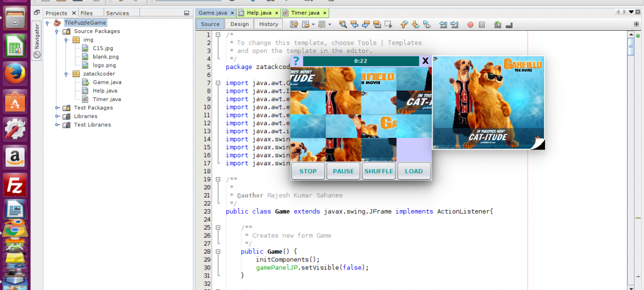Viewport: 644px width, 290px height.
Task: Click the Last Edit toolbar icon
Action: [294, 24]
